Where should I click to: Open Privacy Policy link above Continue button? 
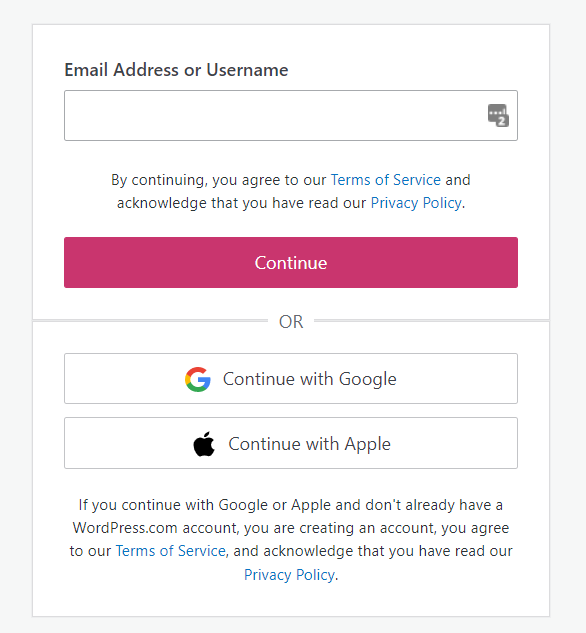tap(416, 203)
